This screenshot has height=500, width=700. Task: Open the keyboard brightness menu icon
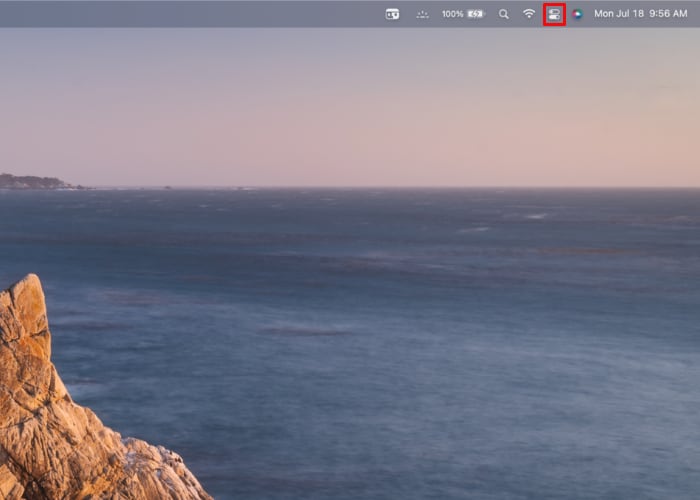[422, 15]
